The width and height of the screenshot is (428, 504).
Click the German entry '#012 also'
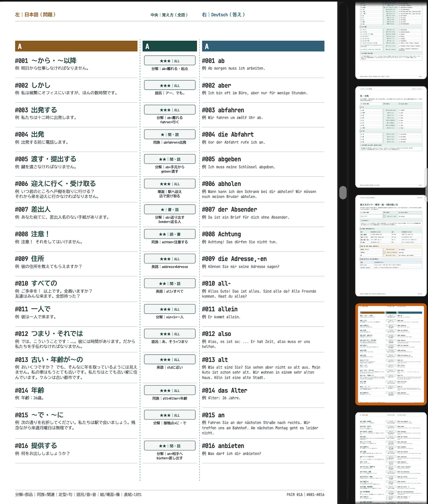[216, 334]
